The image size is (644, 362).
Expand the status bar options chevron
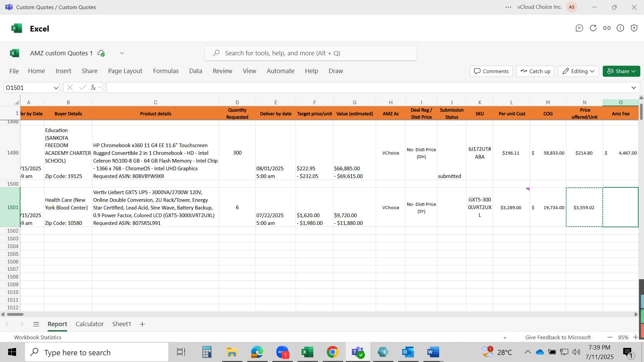[x=505, y=338]
